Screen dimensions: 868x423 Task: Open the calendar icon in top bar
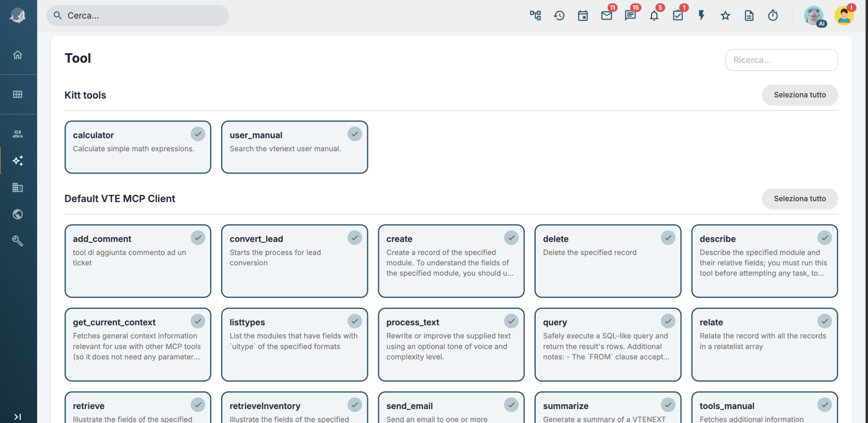tap(583, 15)
